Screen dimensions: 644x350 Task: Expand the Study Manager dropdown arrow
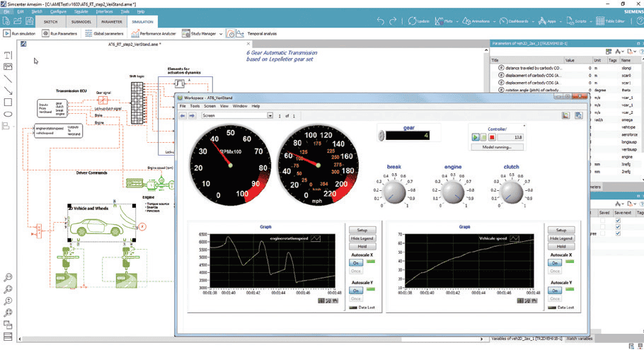pyautogui.click(x=219, y=33)
